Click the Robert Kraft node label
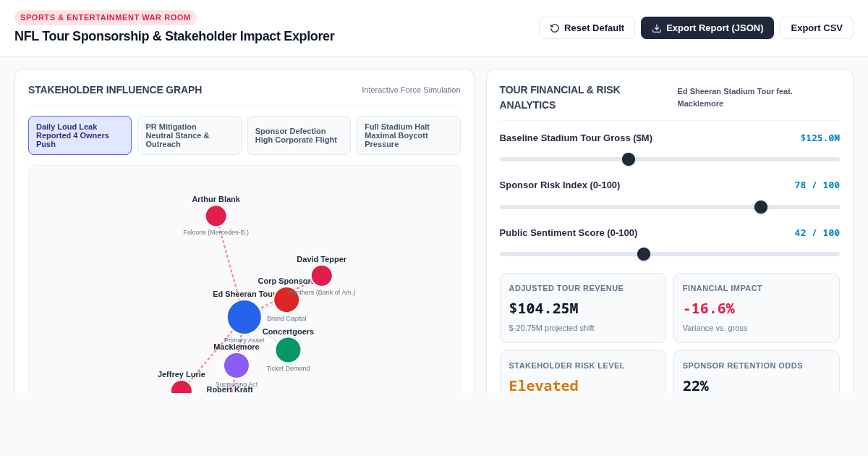 (x=230, y=389)
